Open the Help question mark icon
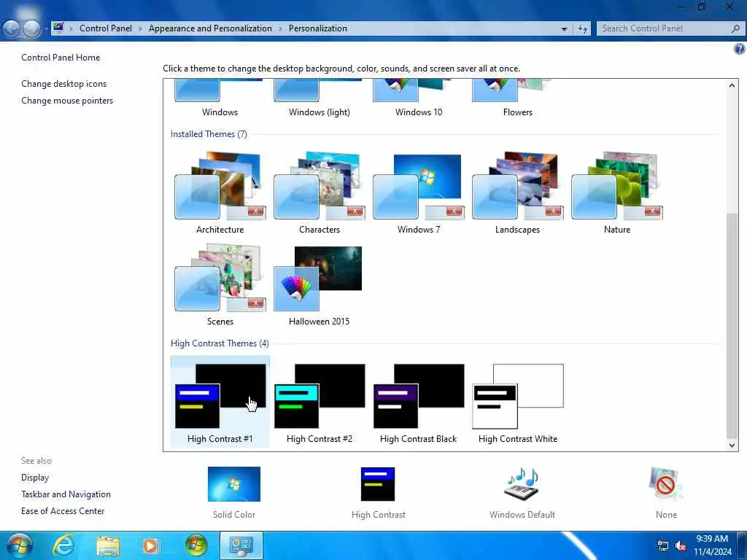This screenshot has height=560, width=747. pyautogui.click(x=740, y=49)
